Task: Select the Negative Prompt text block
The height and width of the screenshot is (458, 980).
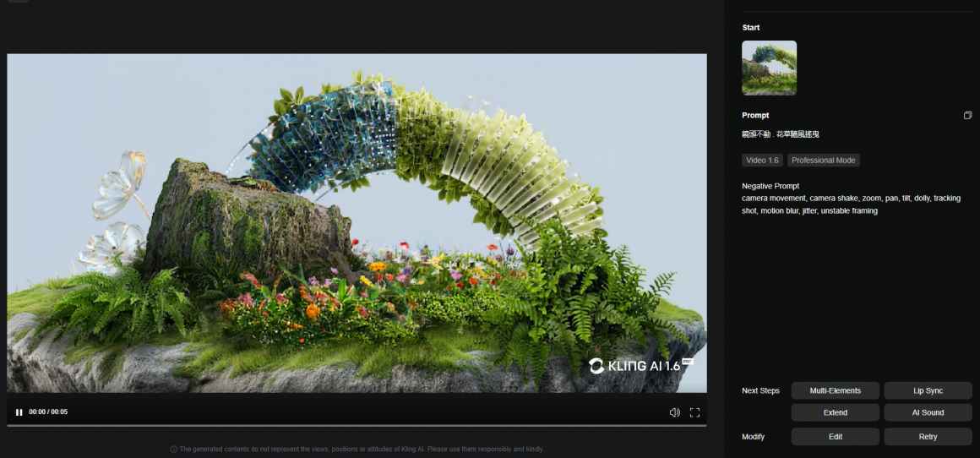Action: (850, 204)
